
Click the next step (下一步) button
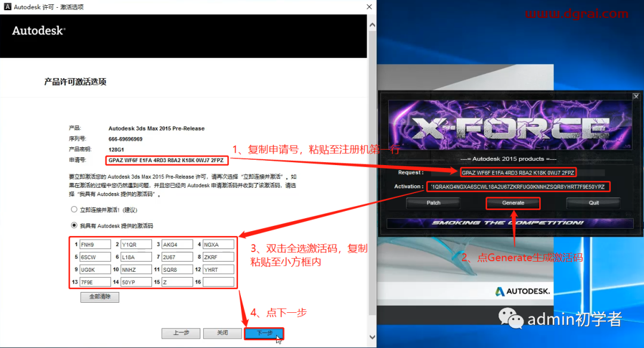tap(264, 333)
